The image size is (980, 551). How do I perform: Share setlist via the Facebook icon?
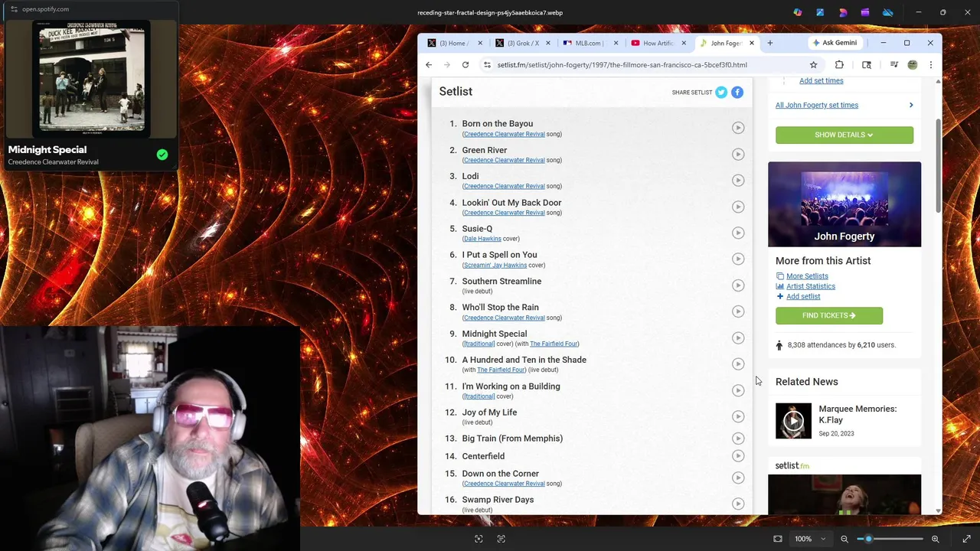[737, 92]
